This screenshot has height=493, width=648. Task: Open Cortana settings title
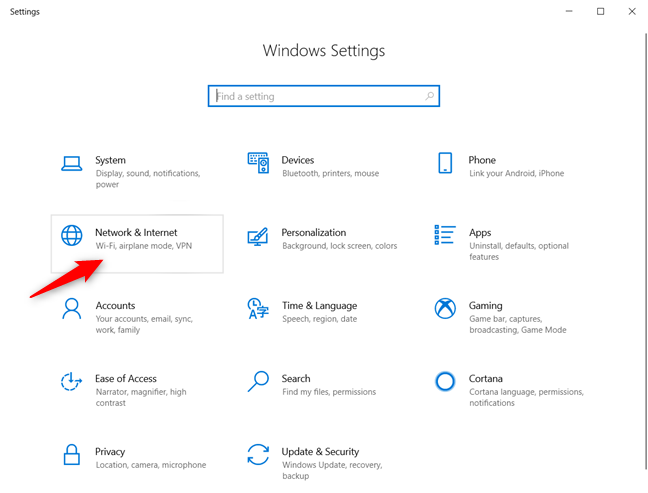point(486,379)
